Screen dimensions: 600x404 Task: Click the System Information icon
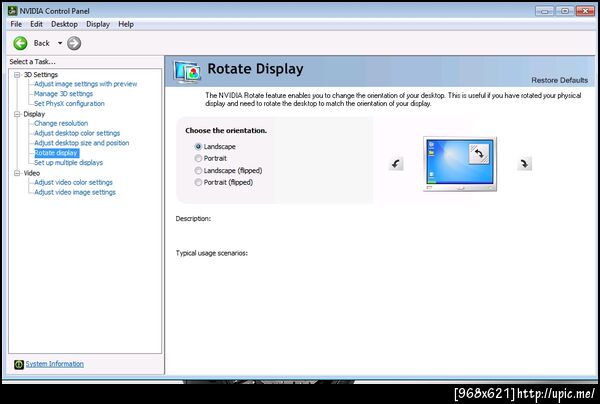19,364
